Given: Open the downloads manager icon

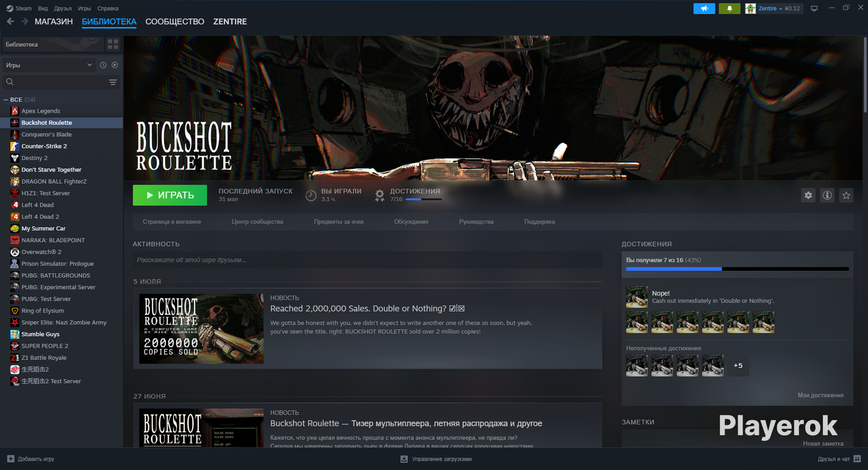Looking at the screenshot, I should click(404, 459).
